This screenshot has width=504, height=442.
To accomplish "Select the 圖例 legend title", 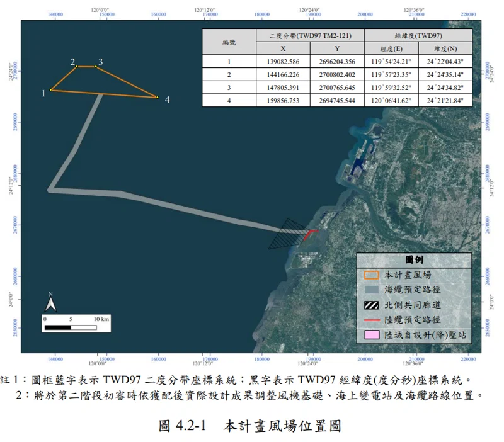I will click(x=414, y=259).
